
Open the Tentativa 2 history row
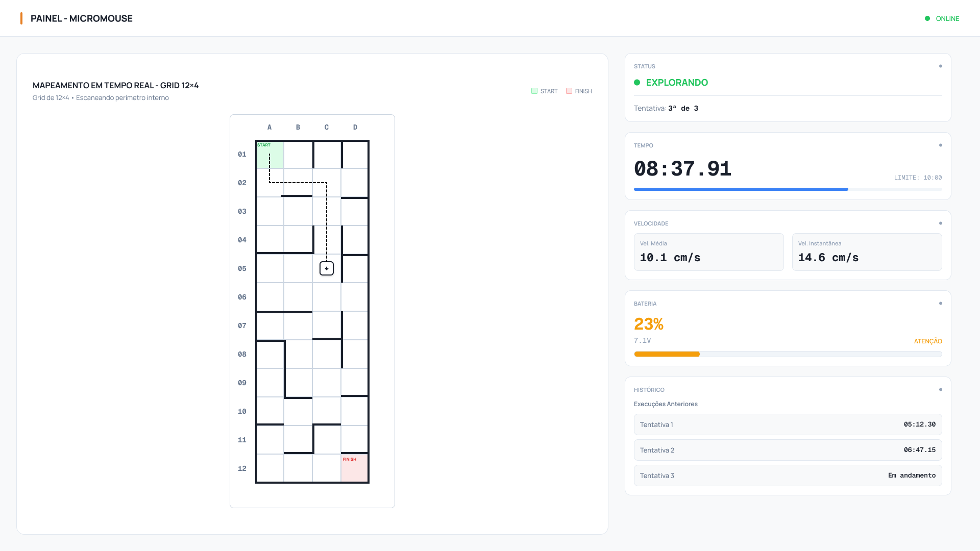(x=788, y=450)
